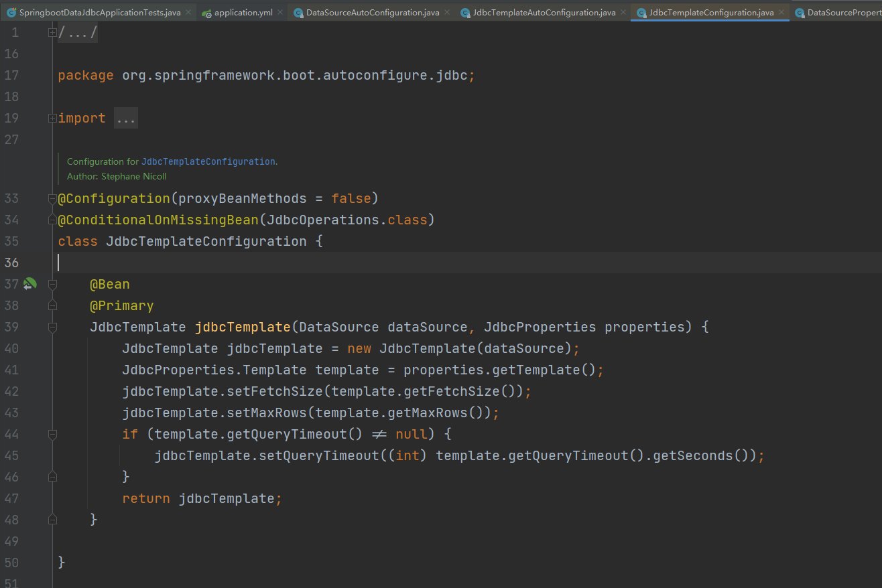Image resolution: width=882 pixels, height=588 pixels.
Task: Close the JdbcTemplateConfiguration.java tab
Action: 781,12
